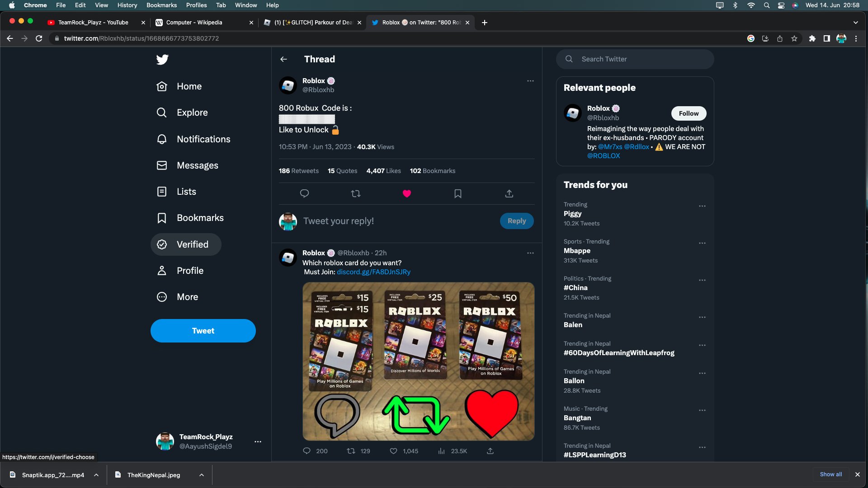This screenshot has height=488, width=868.
Task: Open the Roblox gift cards image
Action: pos(418,361)
